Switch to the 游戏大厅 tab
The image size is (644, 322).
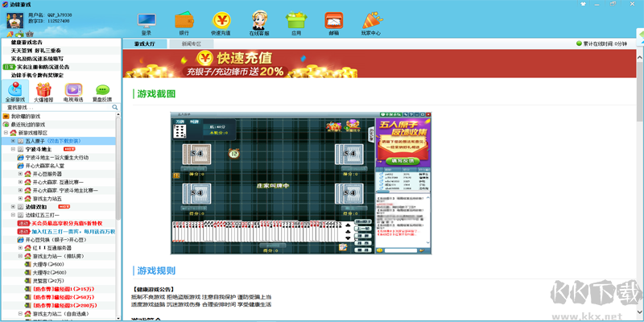click(145, 43)
